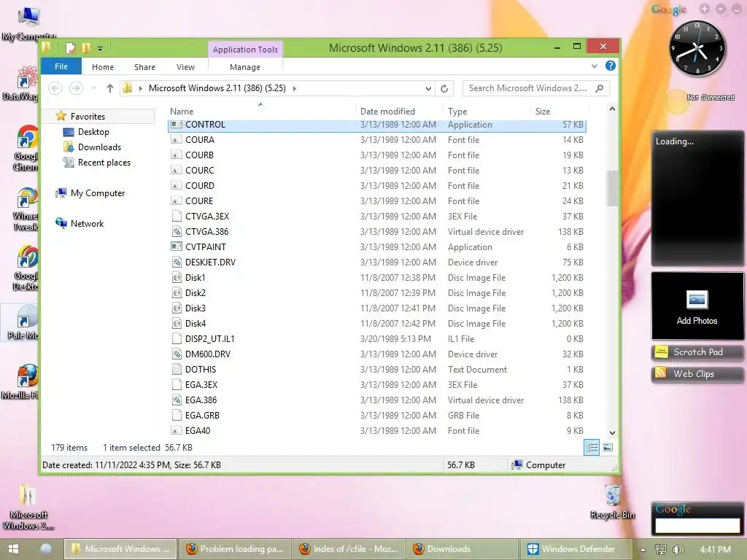Show hidden tray icons arrow
Screen dimensions: 747x560
[x=643, y=550]
